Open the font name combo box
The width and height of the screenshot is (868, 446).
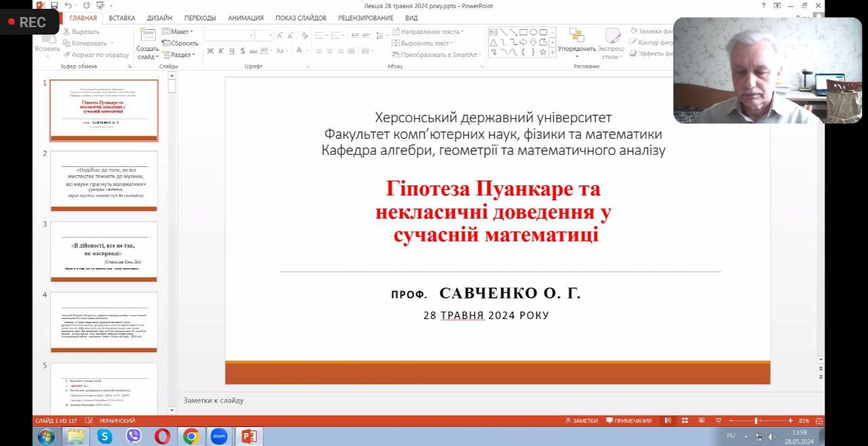(x=230, y=35)
